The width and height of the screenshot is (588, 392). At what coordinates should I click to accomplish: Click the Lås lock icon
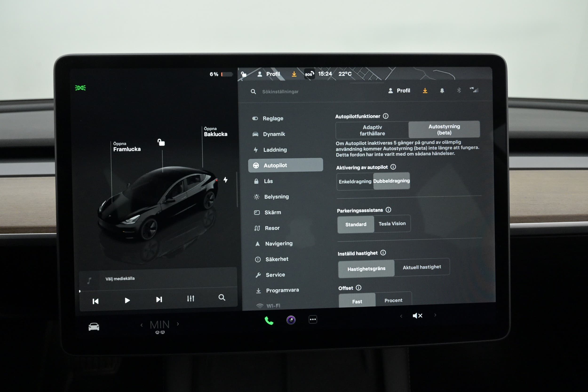click(256, 180)
